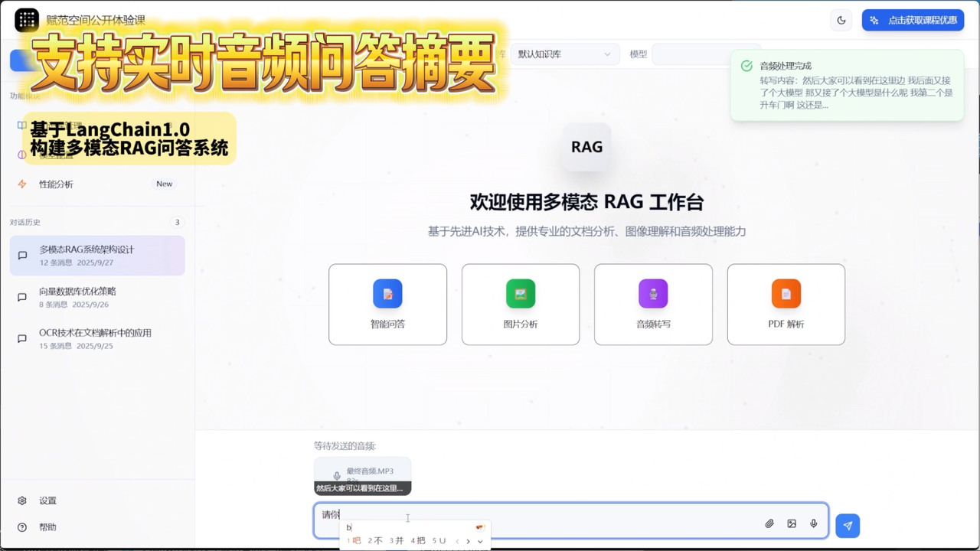Start voice recording with microphone icon

(814, 523)
